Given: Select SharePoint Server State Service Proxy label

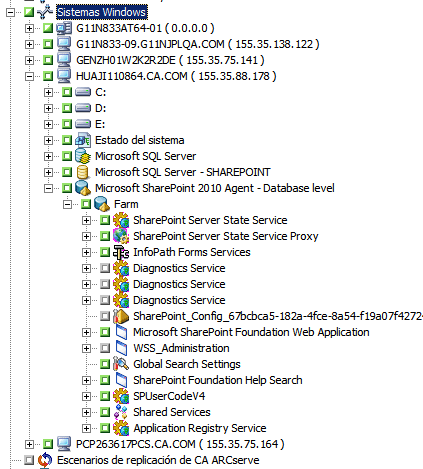Looking at the screenshot, I should click(x=226, y=236).
